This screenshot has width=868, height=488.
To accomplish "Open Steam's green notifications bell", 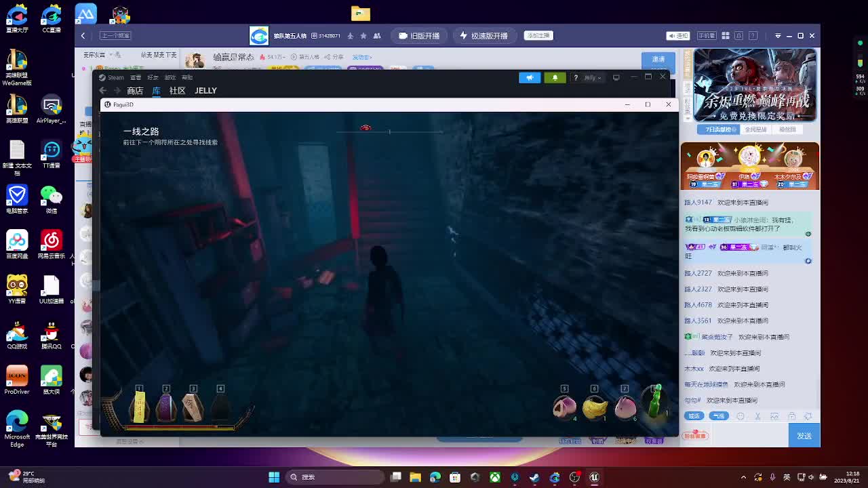I will click(x=555, y=77).
